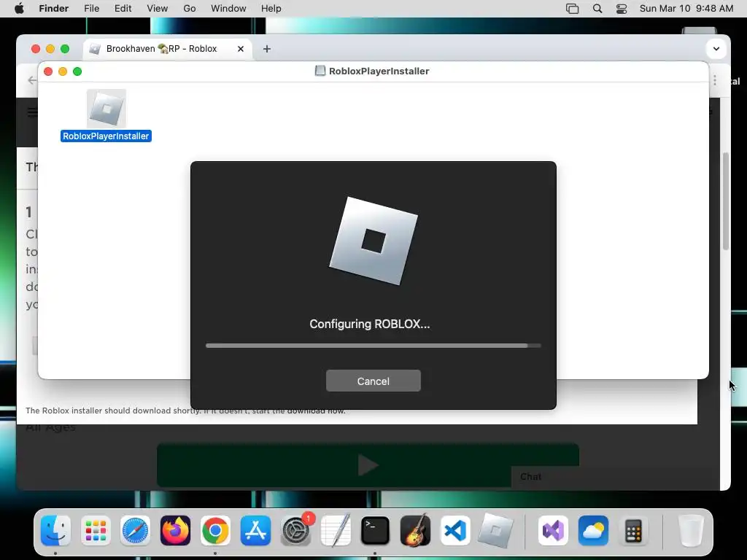Open the Edit menu
Image resolution: width=747 pixels, height=560 pixels.
(x=123, y=9)
